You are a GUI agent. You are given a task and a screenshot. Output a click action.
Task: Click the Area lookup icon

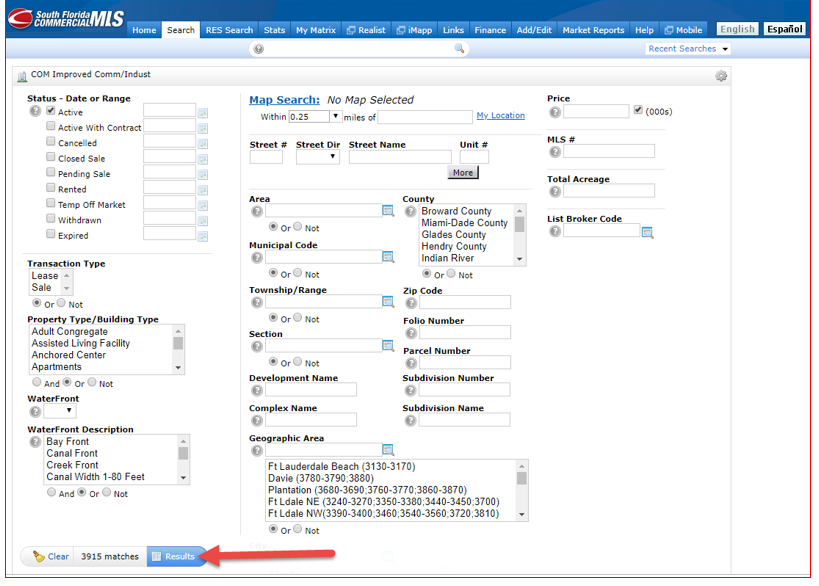point(388,211)
